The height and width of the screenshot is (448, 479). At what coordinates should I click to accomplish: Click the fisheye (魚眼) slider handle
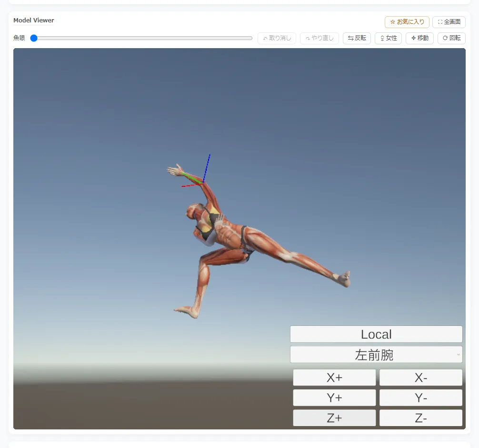pos(34,38)
